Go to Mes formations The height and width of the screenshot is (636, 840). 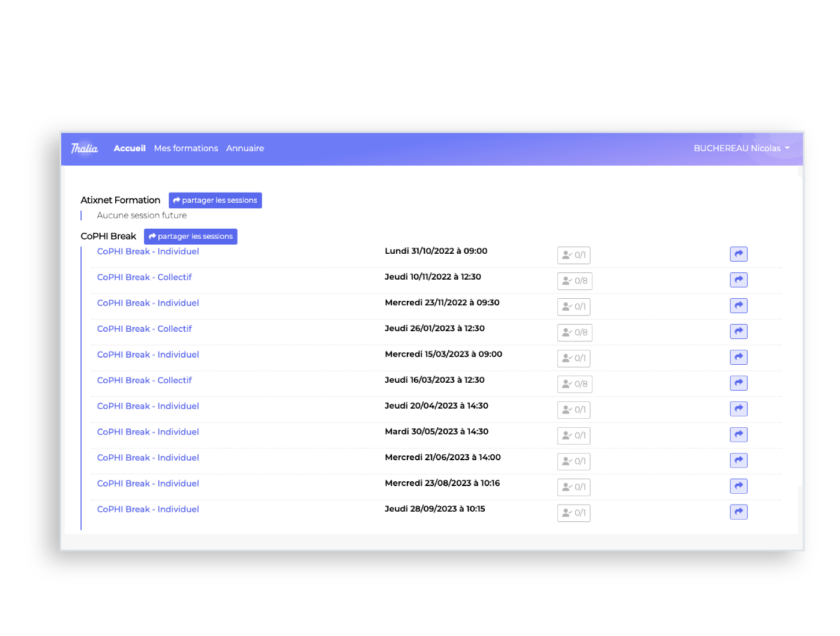[x=186, y=148]
